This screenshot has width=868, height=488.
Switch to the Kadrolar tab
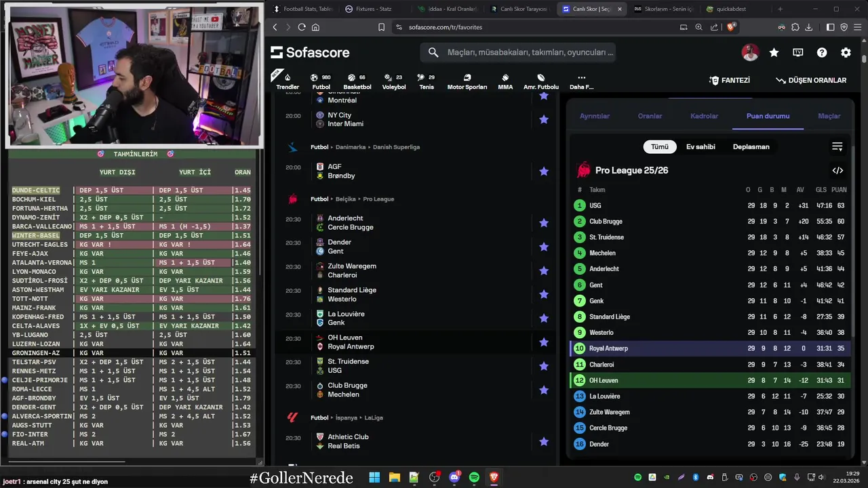click(x=704, y=116)
